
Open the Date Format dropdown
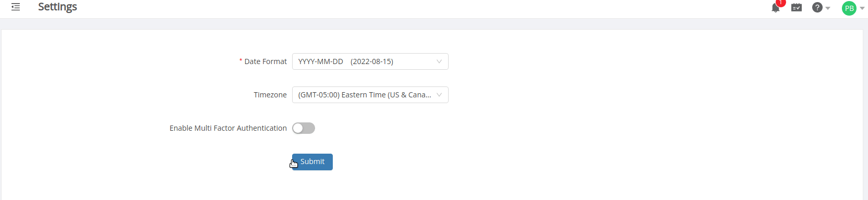(x=370, y=61)
